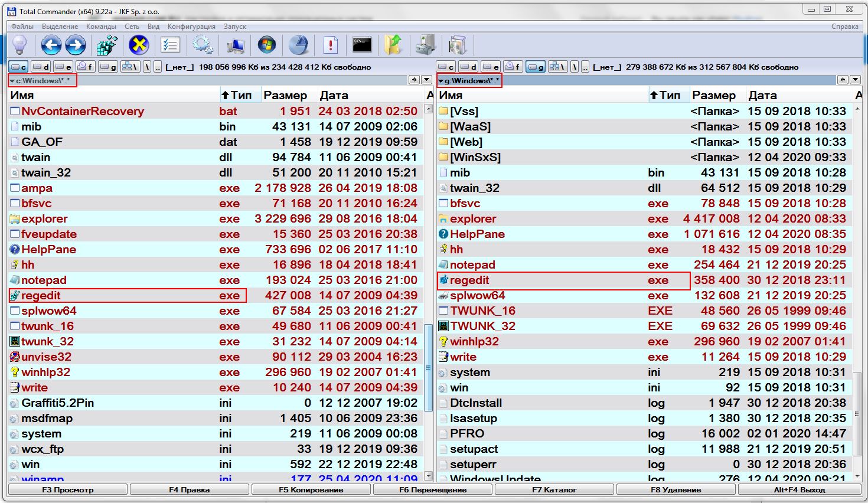Click F4 Правка button
Image resolution: width=868 pixels, height=503 pixels.
[190, 489]
